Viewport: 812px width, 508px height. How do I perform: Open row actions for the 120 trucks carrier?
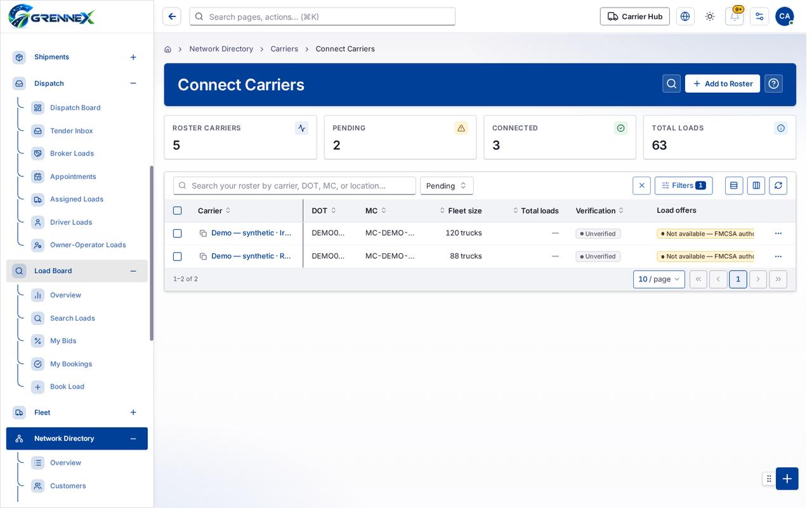coord(778,234)
